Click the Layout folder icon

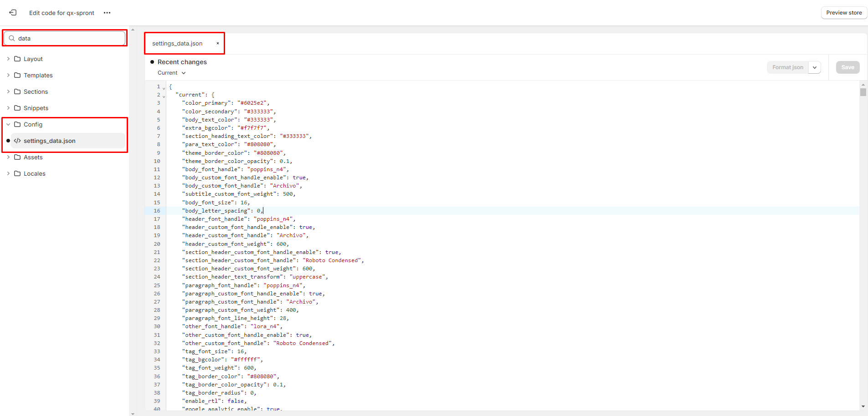(x=17, y=59)
